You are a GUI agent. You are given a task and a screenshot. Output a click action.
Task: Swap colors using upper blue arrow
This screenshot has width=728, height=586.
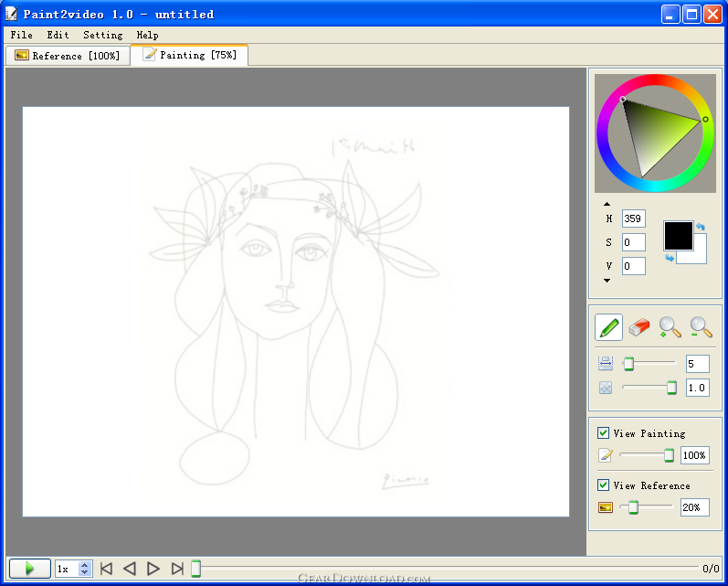701,227
